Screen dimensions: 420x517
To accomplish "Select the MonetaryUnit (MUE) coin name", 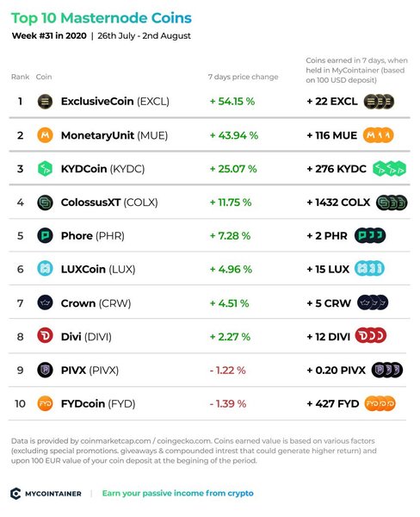I will pos(114,135).
